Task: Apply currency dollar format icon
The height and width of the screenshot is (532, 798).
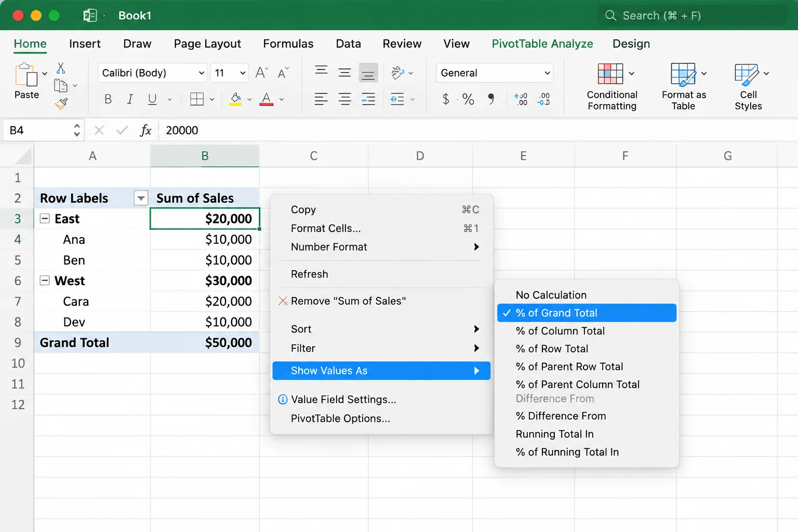Action: [446, 99]
